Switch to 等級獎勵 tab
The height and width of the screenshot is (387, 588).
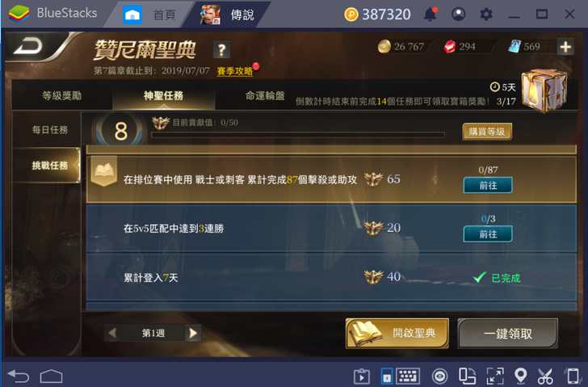coord(62,95)
